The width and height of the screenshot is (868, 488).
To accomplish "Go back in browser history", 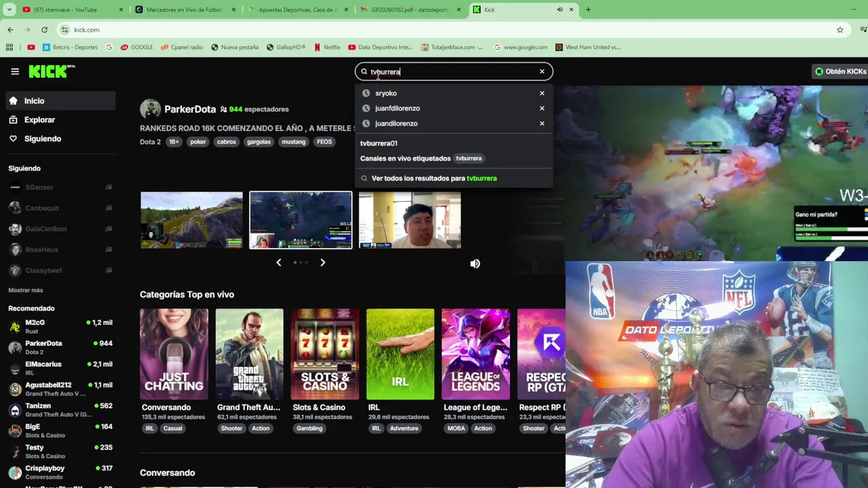I will click(x=10, y=30).
